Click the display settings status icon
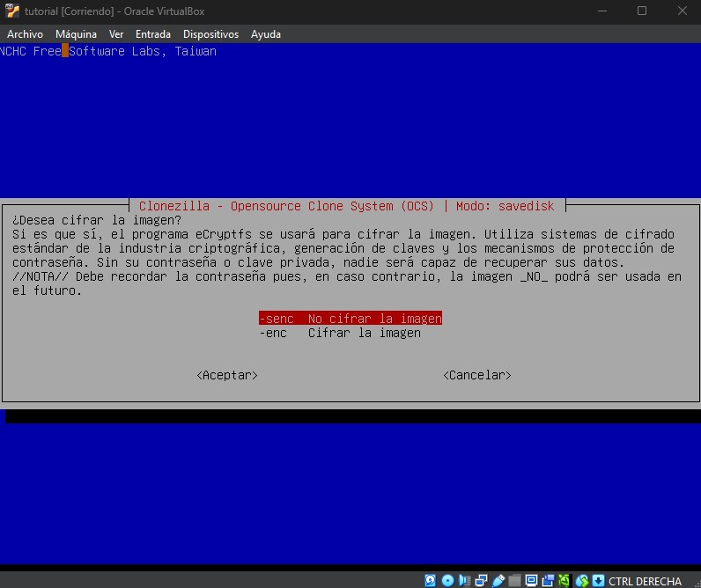 tap(531, 580)
